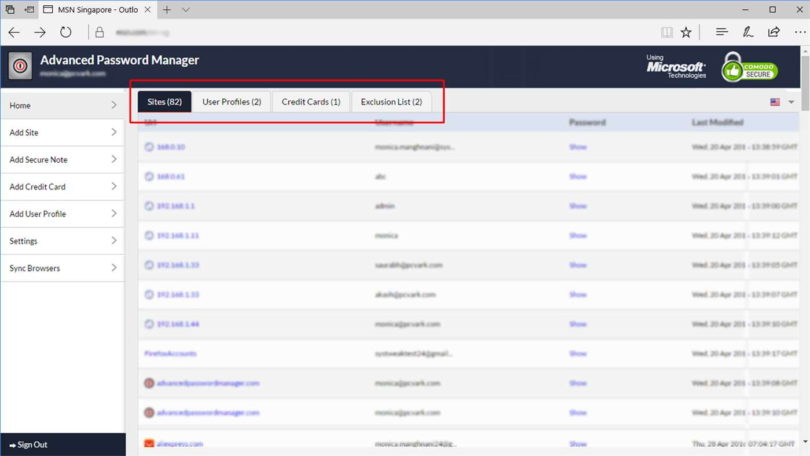This screenshot has width=810, height=456.
Task: Open the aliexpress.com site link
Action: pyautogui.click(x=180, y=443)
